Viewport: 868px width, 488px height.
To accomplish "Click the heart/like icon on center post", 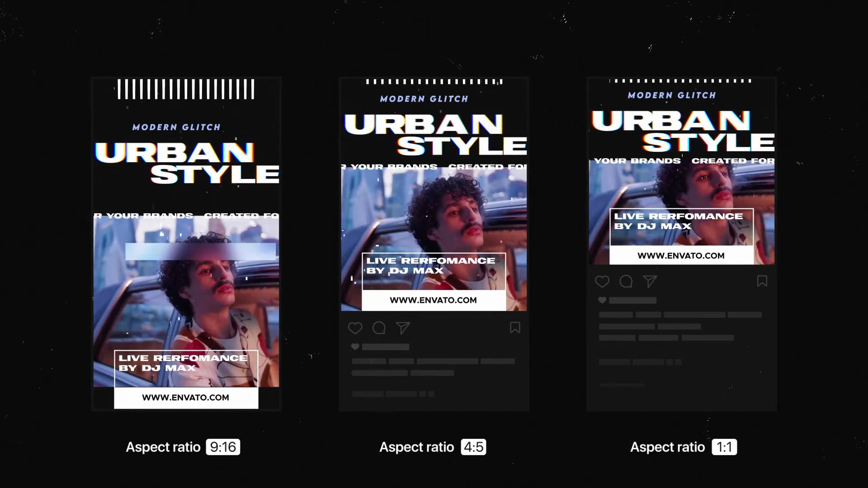I will coord(356,328).
